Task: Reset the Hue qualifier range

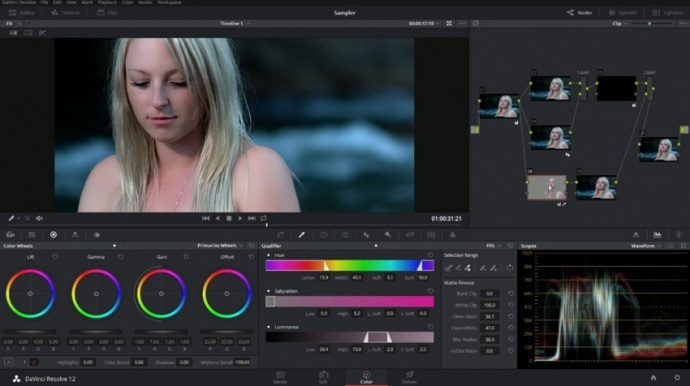Action: (x=430, y=255)
